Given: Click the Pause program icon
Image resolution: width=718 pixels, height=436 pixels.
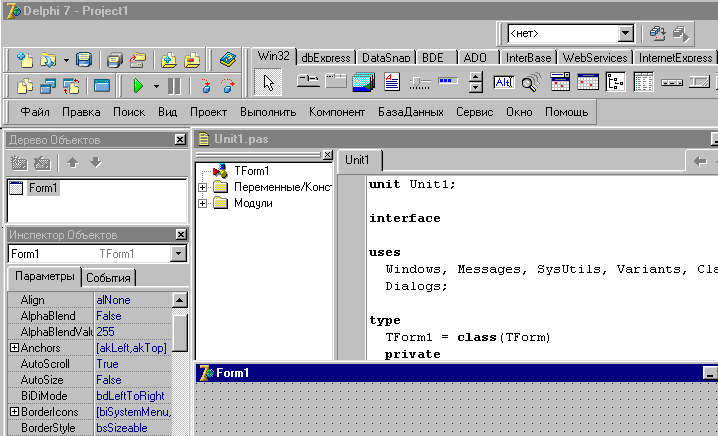Looking at the screenshot, I should pyautogui.click(x=174, y=86).
